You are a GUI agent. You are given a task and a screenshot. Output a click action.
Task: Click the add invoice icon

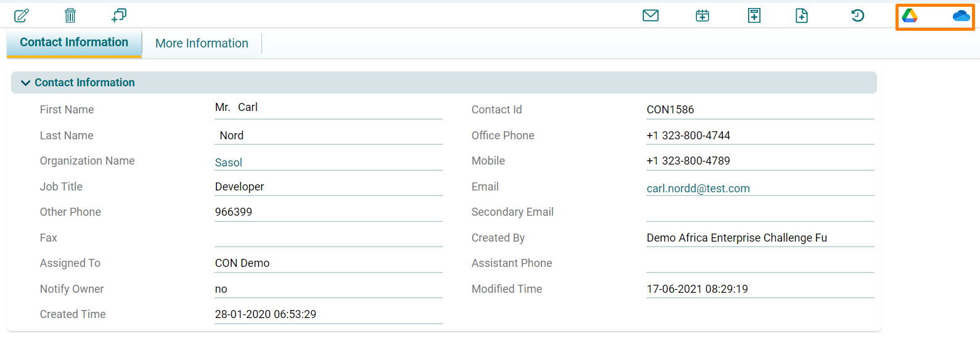point(754,15)
